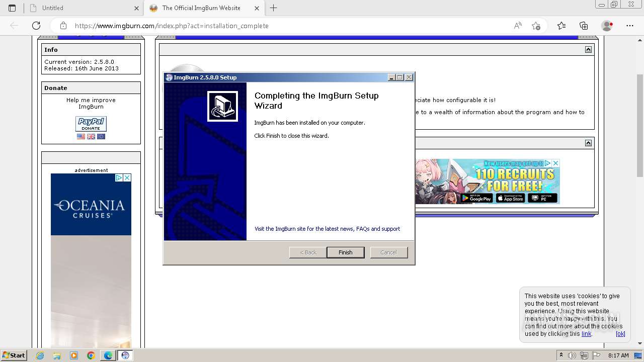The height and width of the screenshot is (362, 644).
Task: Click the taskbar clock showing 8:17 AM
Action: pos(618,355)
